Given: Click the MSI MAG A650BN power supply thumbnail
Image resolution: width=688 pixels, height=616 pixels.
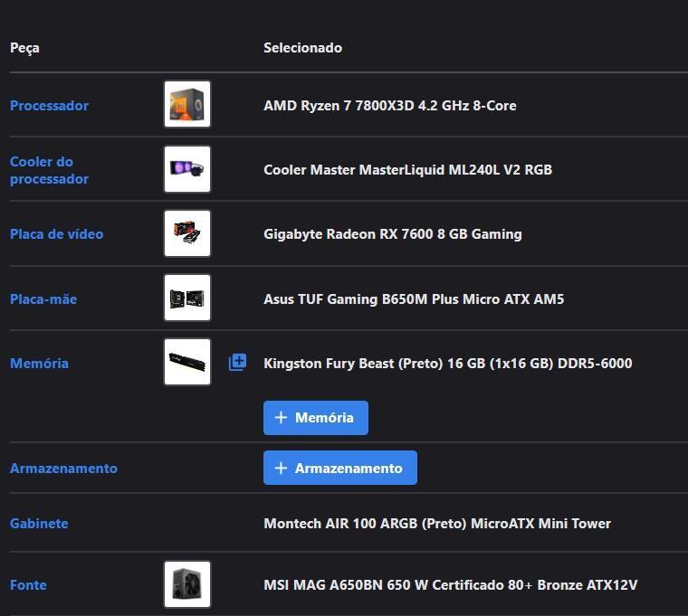Looking at the screenshot, I should pyautogui.click(x=187, y=584).
